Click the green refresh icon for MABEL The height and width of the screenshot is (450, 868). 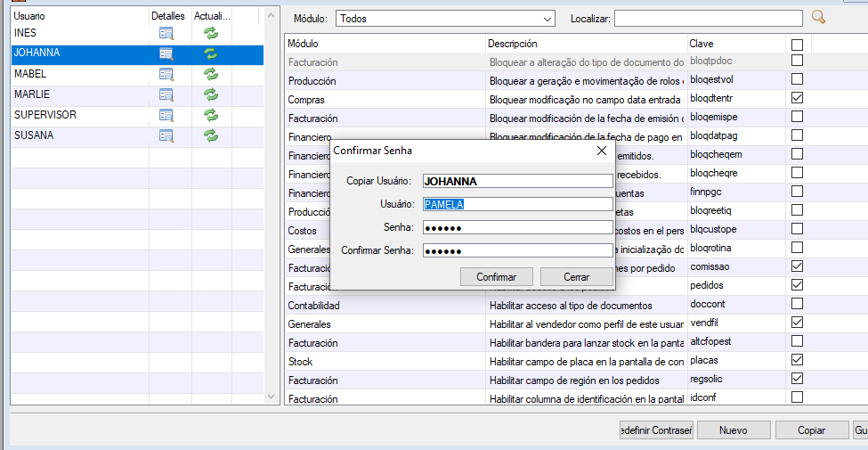pyautogui.click(x=210, y=74)
